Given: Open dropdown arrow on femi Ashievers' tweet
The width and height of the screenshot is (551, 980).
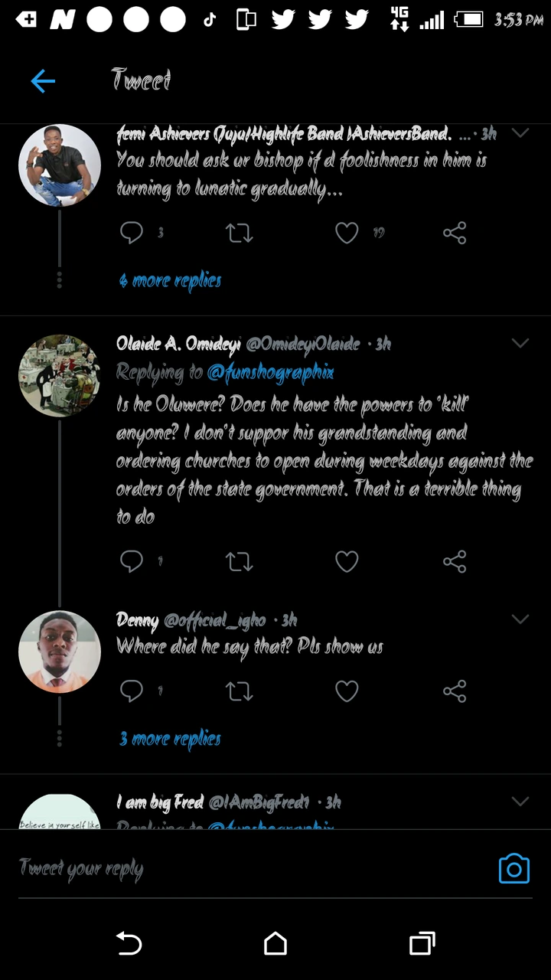Looking at the screenshot, I should click(520, 133).
